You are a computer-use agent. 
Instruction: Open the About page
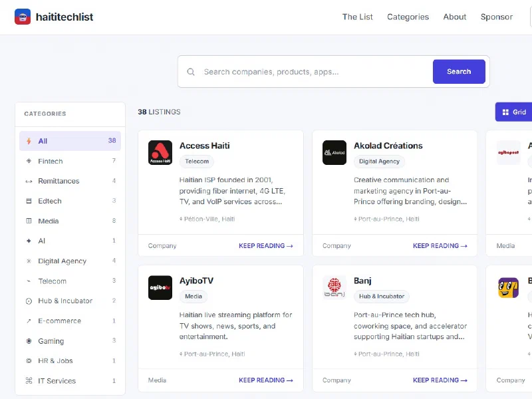coord(455,17)
